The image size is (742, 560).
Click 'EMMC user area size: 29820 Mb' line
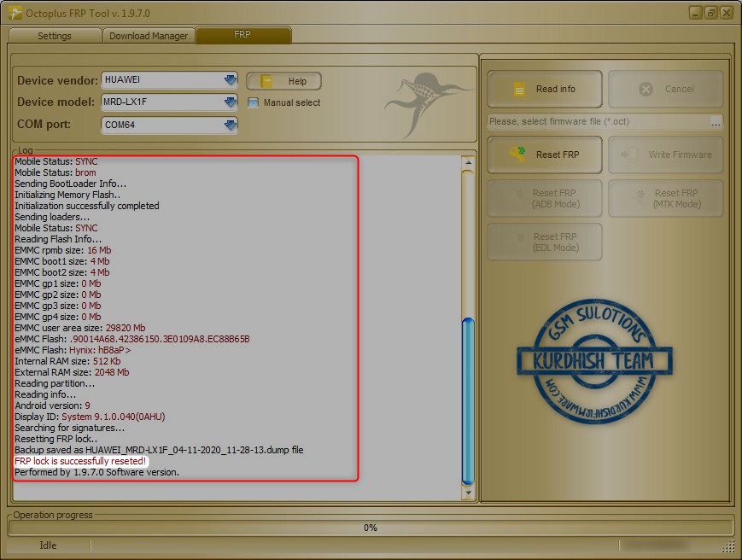80,329
